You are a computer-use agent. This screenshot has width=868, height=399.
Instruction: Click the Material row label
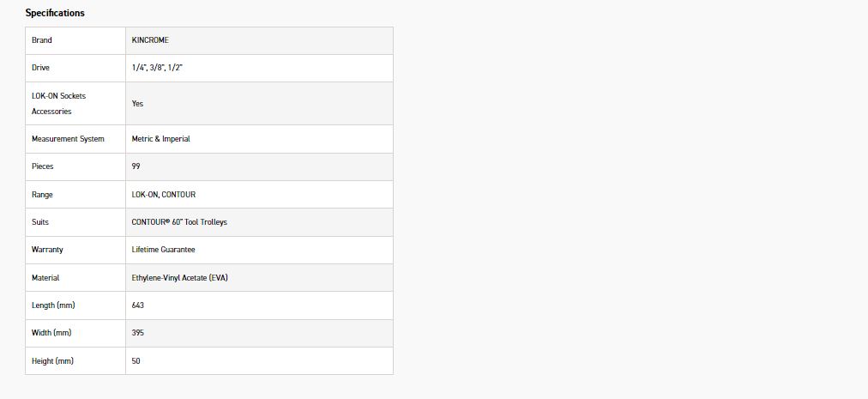pos(45,278)
